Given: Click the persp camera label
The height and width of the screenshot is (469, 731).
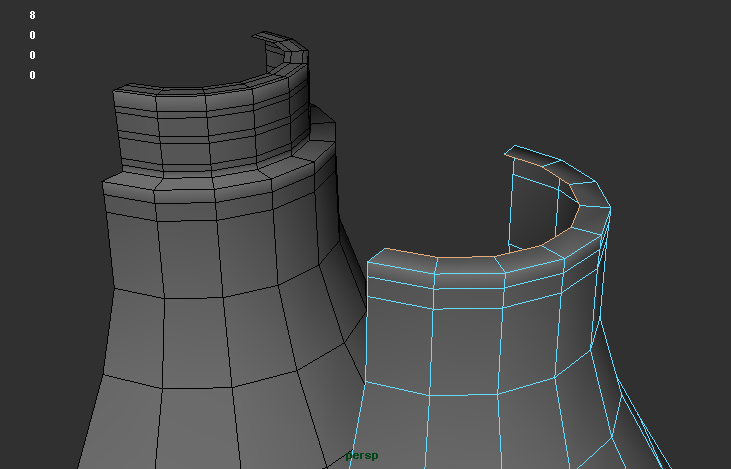Looking at the screenshot, I should click(x=361, y=456).
